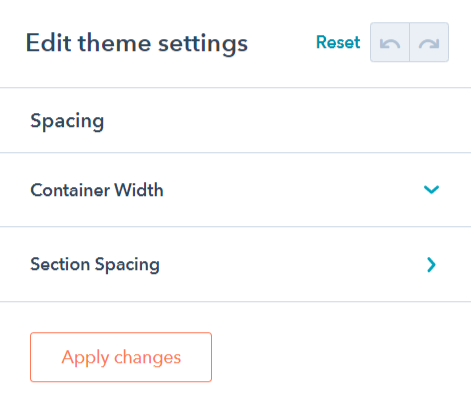This screenshot has height=410, width=471.
Task: Redo the reverted theme edit
Action: tap(429, 42)
